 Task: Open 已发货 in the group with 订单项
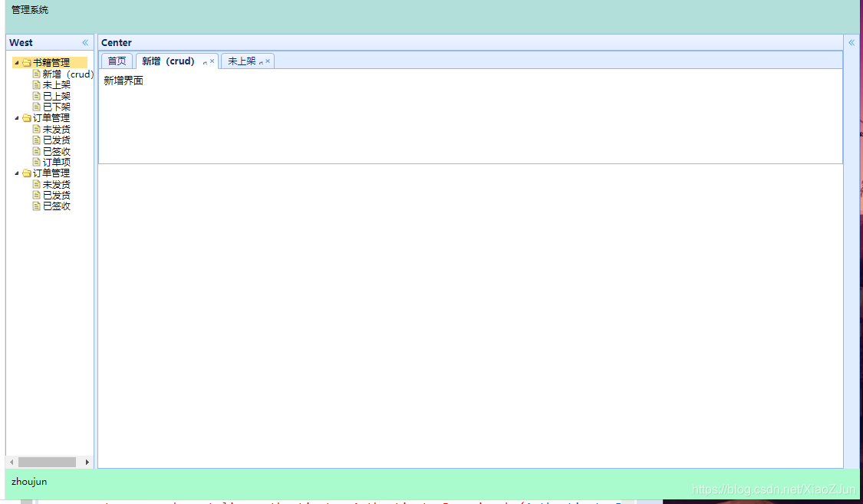coord(57,140)
